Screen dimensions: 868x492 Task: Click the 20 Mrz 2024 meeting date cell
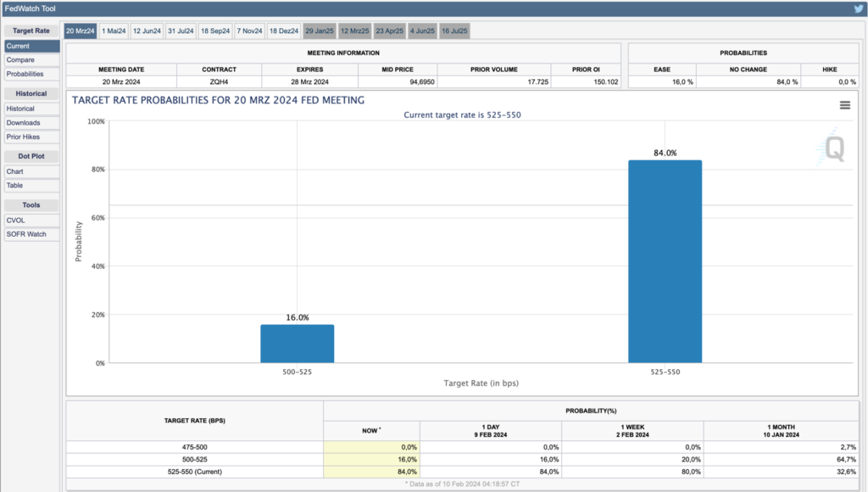point(121,81)
